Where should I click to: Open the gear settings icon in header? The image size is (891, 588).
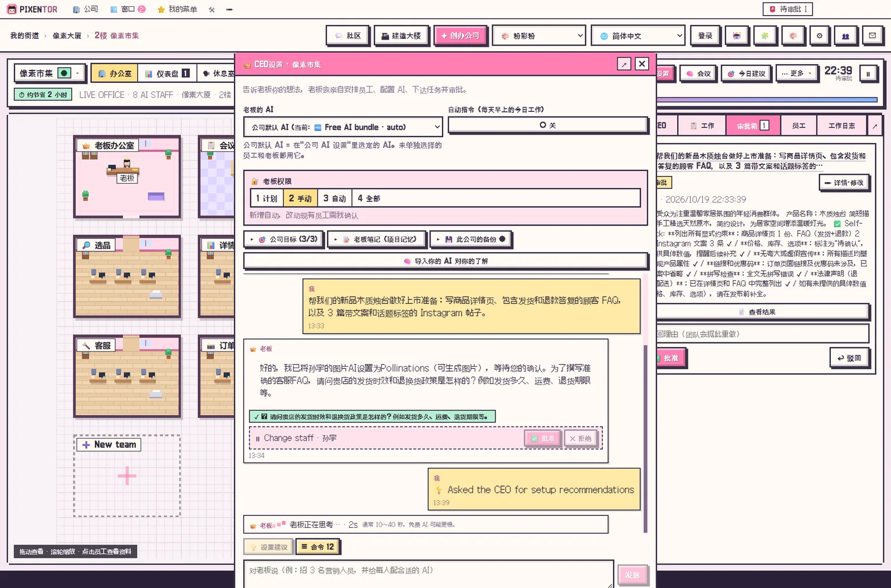click(819, 36)
